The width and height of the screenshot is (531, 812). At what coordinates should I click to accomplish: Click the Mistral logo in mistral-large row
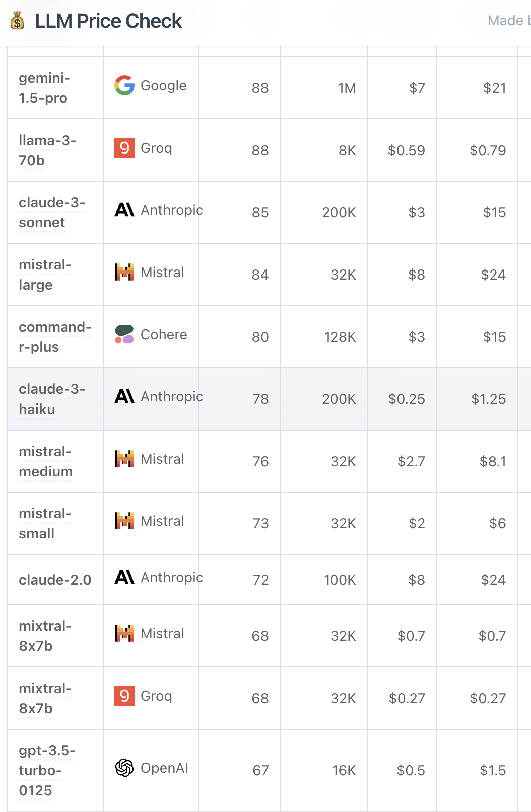coord(124,272)
